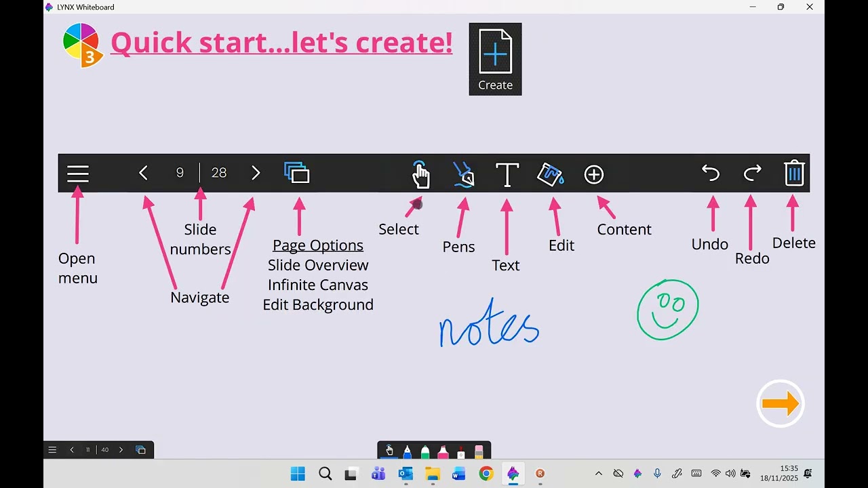Click the large trash Delete icon
This screenshot has height=488, width=868.
pyautogui.click(x=794, y=173)
